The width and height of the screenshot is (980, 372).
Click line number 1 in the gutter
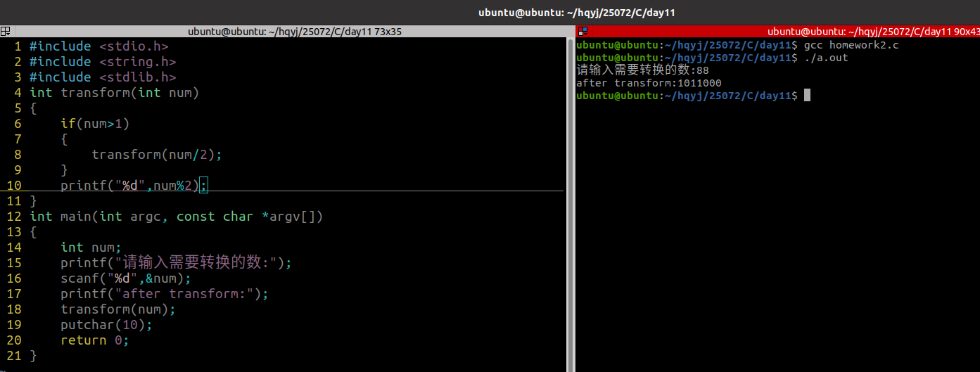coord(18,46)
